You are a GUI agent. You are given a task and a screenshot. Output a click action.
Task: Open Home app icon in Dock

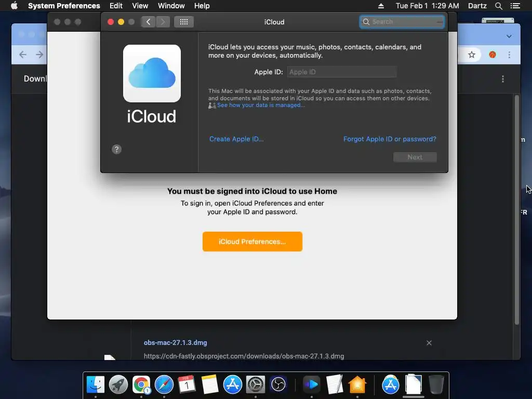click(x=357, y=384)
